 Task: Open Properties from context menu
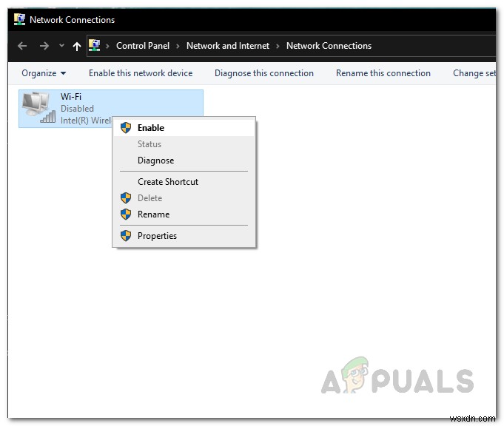184,236
